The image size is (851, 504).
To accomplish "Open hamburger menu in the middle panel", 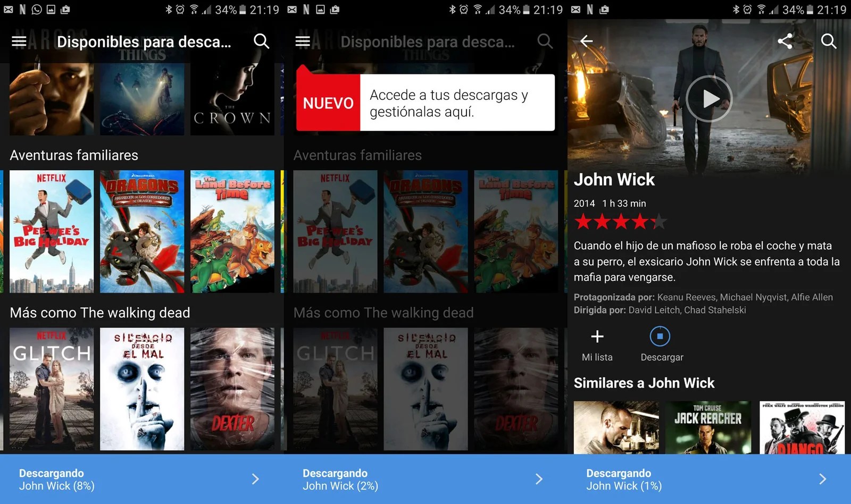I will 303,41.
